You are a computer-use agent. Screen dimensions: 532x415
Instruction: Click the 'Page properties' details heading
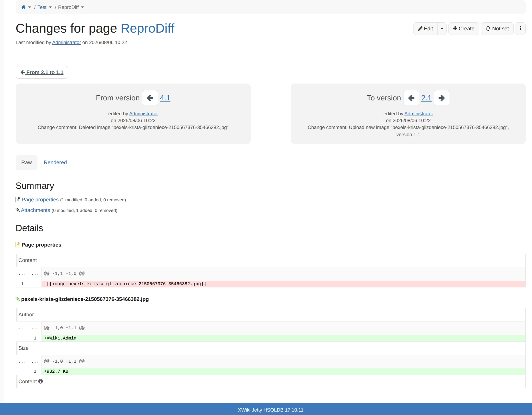click(41, 245)
